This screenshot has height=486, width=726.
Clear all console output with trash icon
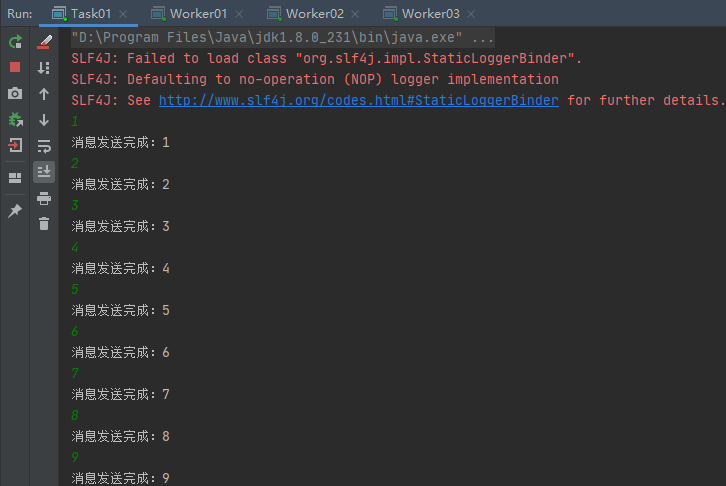pyautogui.click(x=44, y=224)
